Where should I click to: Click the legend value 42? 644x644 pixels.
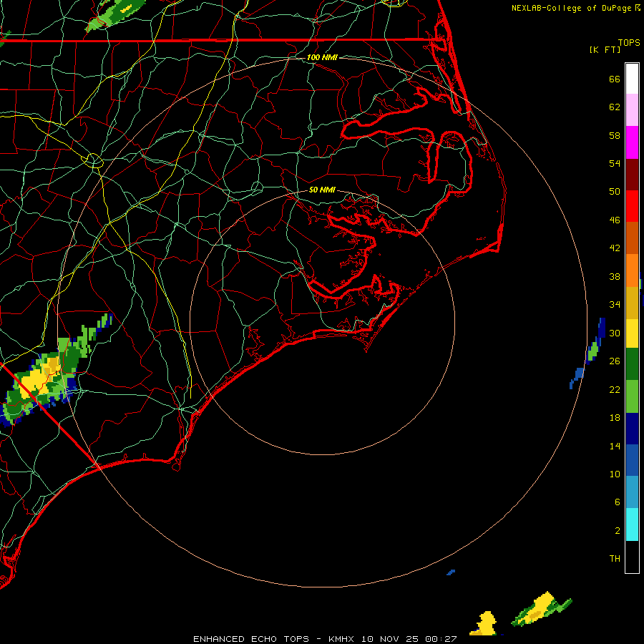(x=615, y=248)
